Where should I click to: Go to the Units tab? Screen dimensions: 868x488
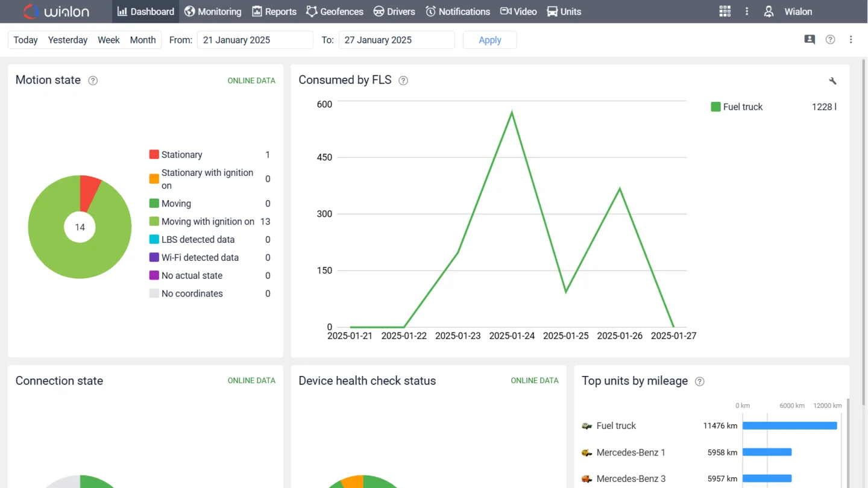(564, 11)
